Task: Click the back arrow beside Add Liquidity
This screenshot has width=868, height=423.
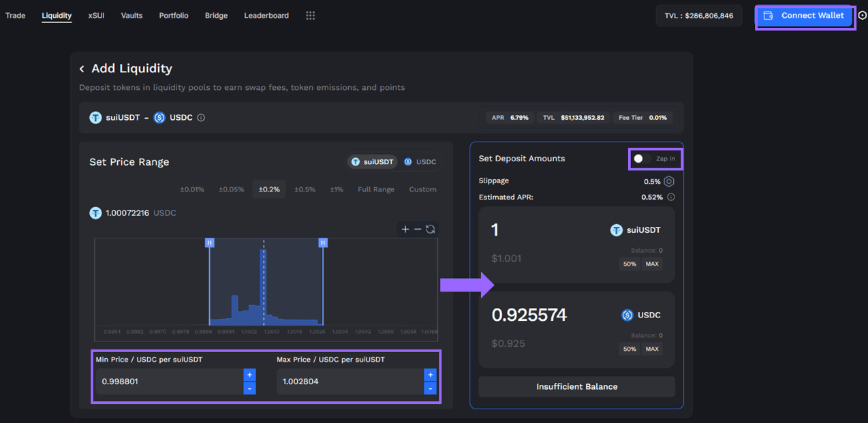Action: pos(82,69)
